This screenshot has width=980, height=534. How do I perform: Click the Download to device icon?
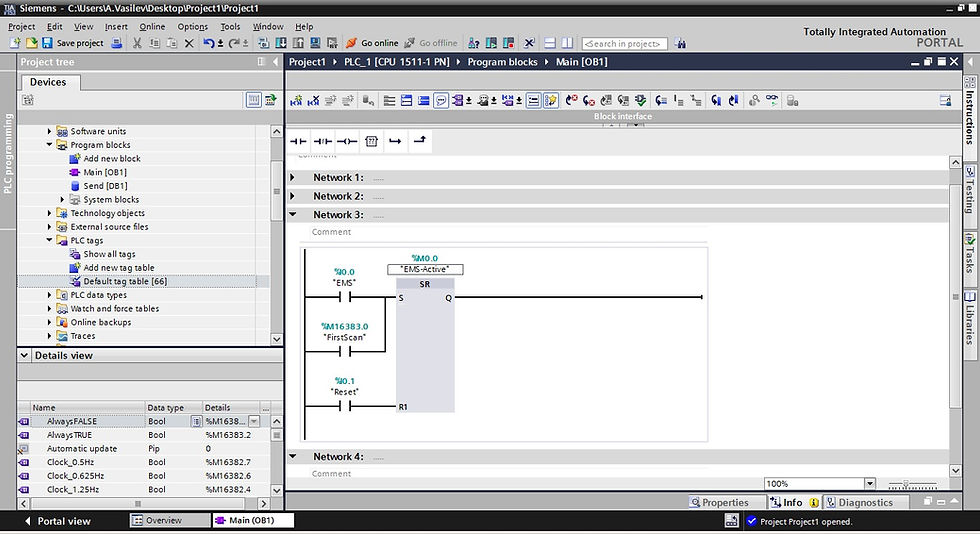(281, 43)
